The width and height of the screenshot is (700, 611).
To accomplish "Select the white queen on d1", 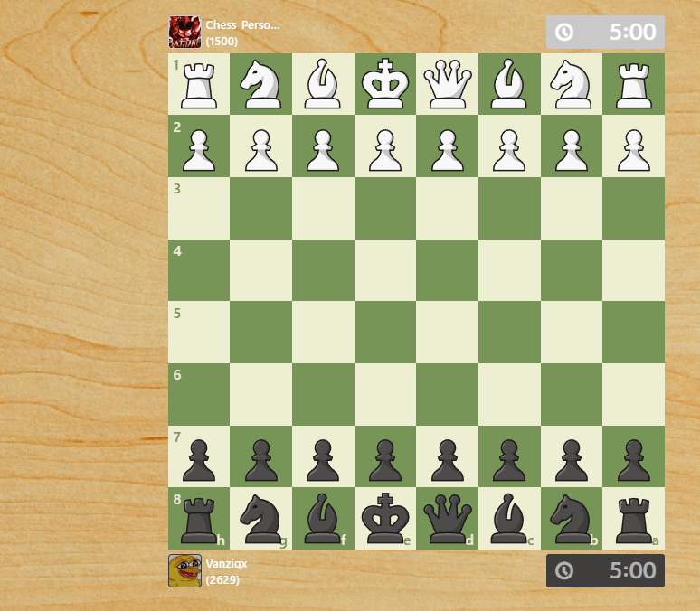I will tap(448, 84).
